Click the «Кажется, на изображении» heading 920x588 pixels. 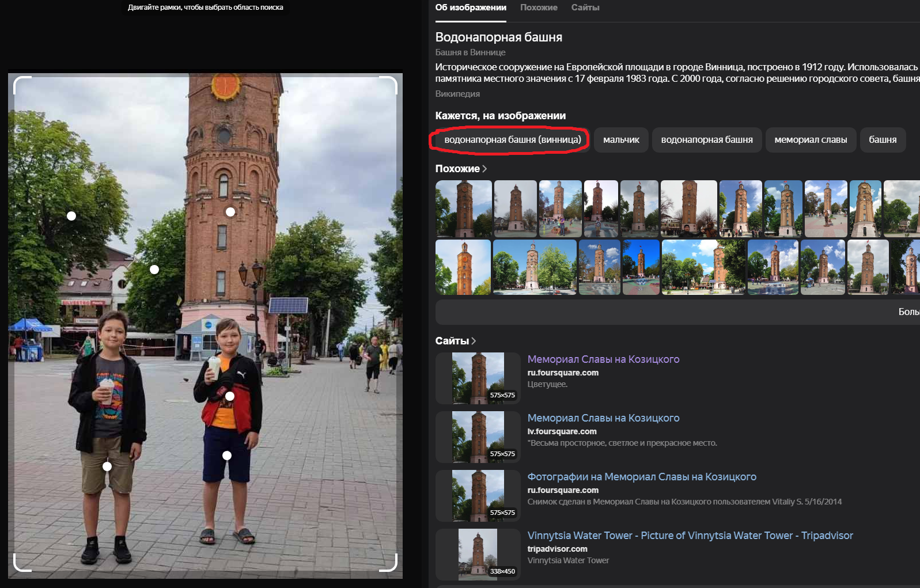tap(501, 116)
